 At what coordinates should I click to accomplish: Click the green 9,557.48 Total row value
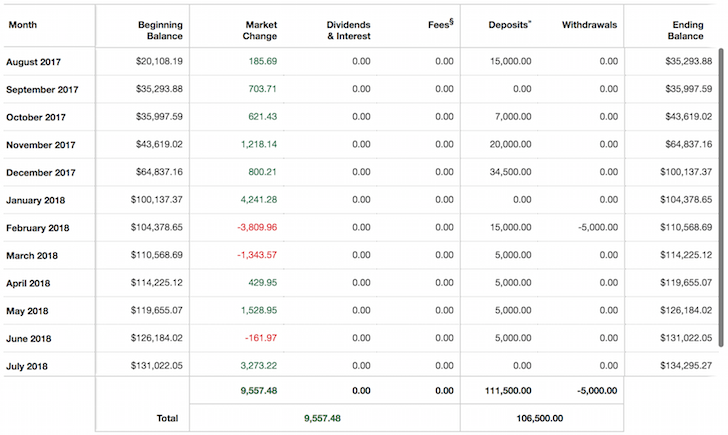point(322,418)
